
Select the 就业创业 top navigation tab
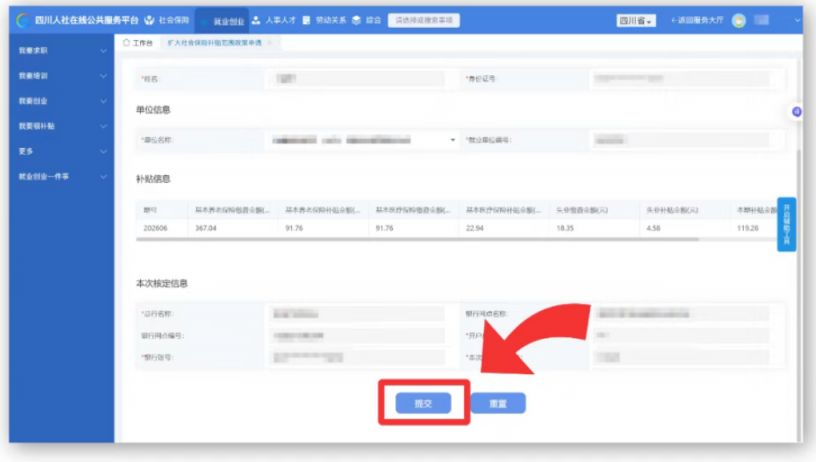point(222,21)
